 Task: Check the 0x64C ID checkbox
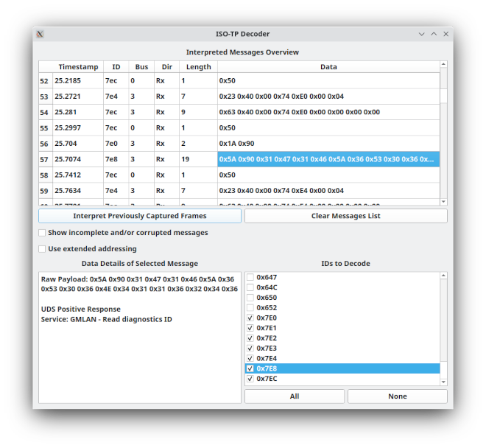250,287
